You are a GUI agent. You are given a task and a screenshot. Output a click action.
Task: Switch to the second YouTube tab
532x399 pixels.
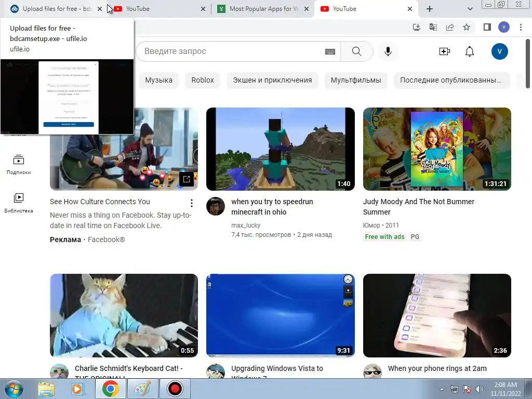(x=159, y=9)
